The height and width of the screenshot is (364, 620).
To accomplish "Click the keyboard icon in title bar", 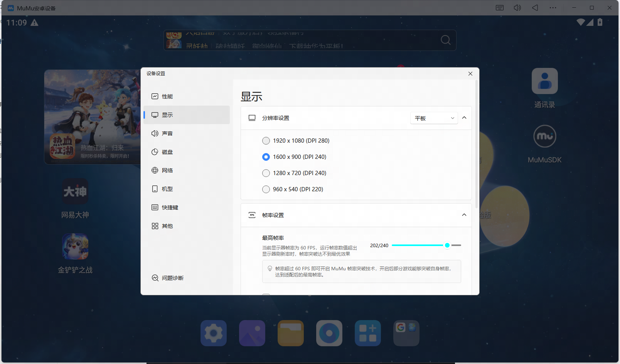I will (x=500, y=8).
